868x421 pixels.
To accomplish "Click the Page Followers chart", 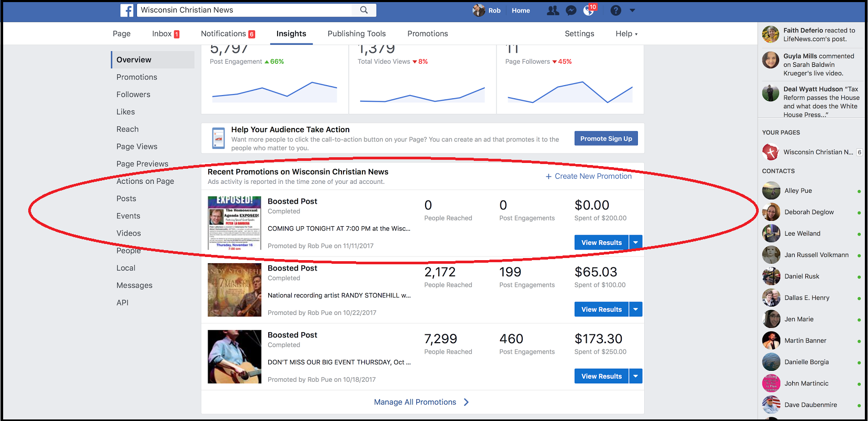I will click(570, 92).
